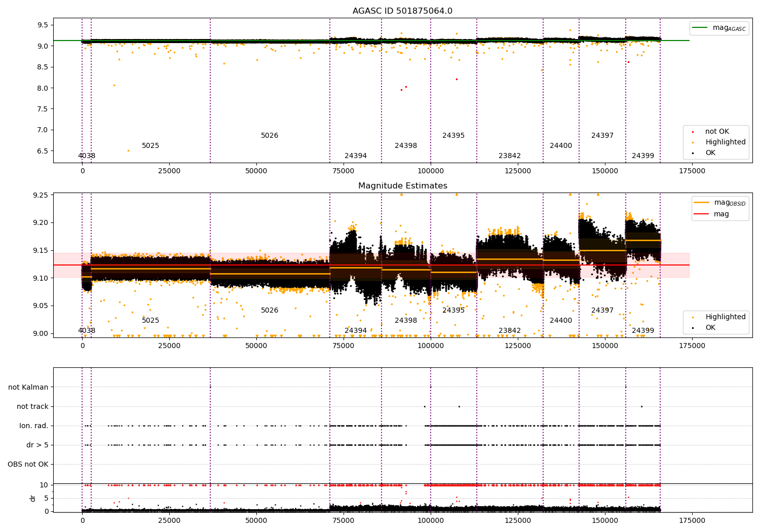
Task: Click the 'OBS not OK' axis label
Action: tap(28, 465)
